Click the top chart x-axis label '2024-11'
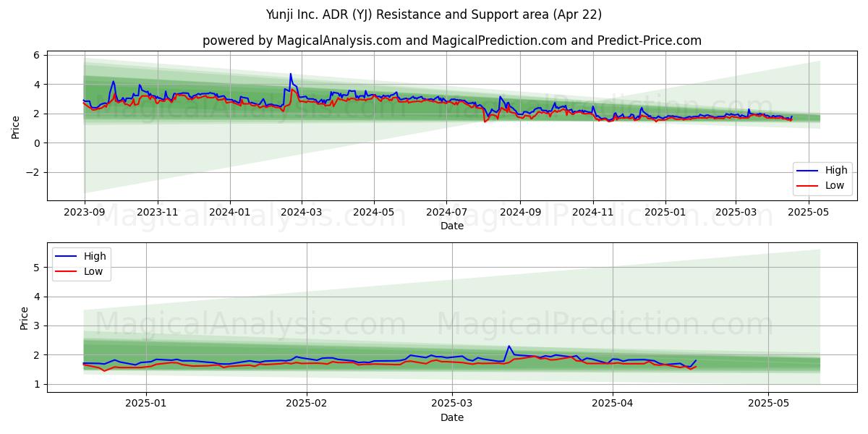Screen dimensions: 868x434 click(x=593, y=213)
